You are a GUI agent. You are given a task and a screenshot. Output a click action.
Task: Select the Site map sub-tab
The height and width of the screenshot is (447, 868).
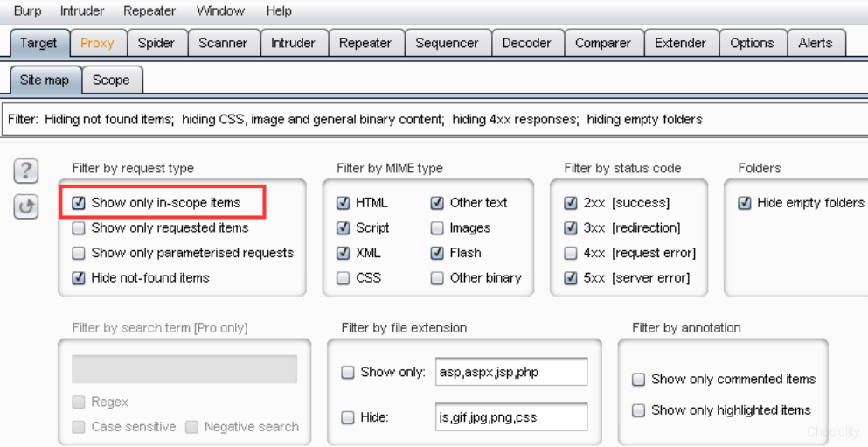(x=45, y=80)
